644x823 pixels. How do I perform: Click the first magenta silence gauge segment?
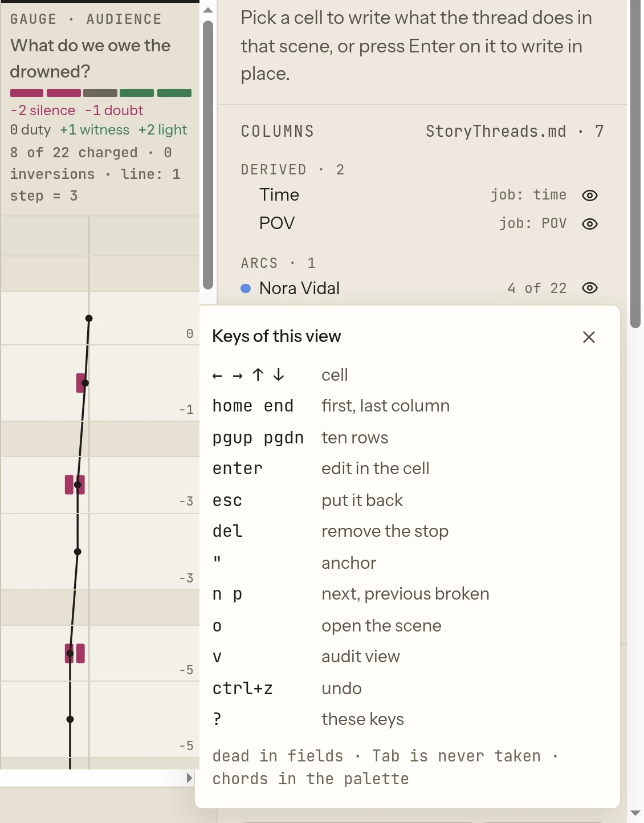coord(27,93)
